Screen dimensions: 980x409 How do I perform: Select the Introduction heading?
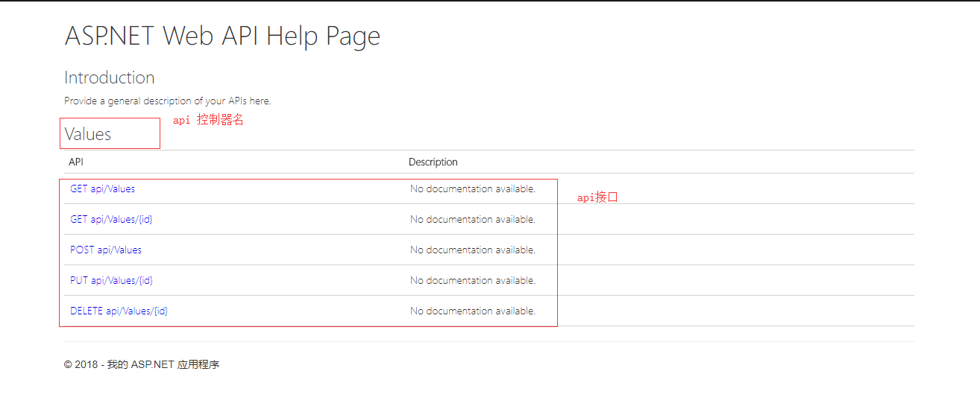click(110, 77)
